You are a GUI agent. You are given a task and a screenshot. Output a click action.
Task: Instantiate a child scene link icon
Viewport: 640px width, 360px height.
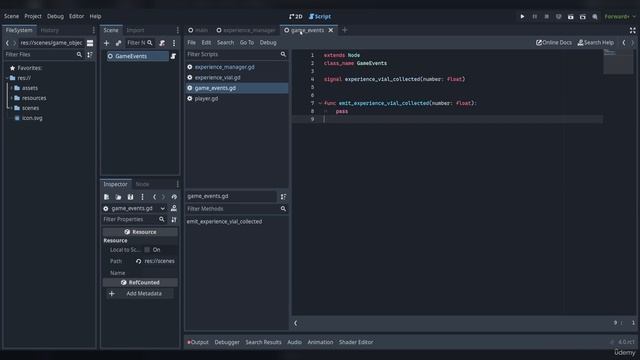118,43
